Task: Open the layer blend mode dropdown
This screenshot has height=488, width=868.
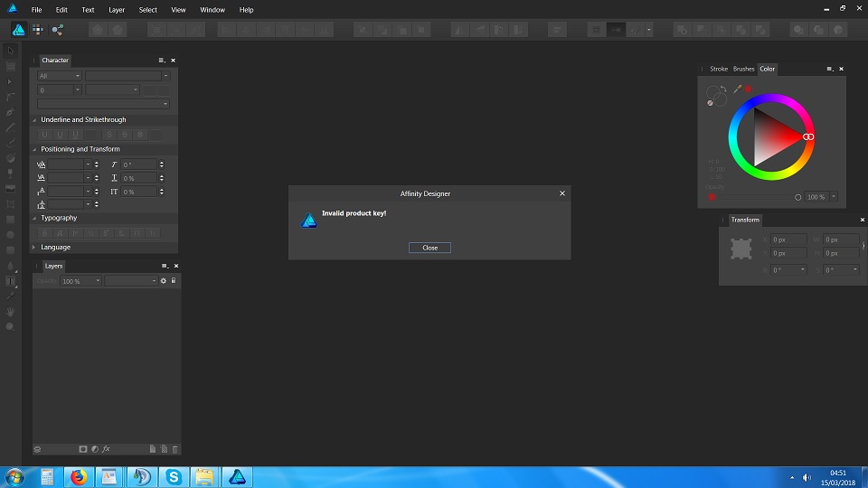Action: [131, 281]
